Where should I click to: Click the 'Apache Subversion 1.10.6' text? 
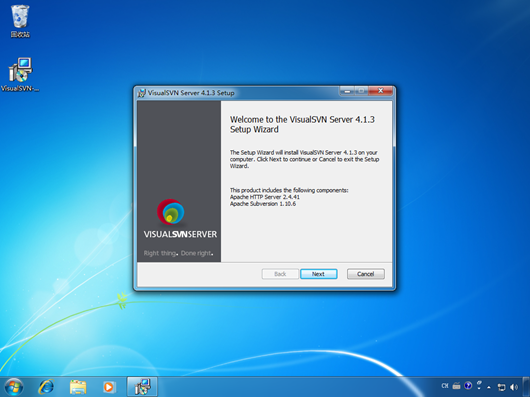pos(263,204)
